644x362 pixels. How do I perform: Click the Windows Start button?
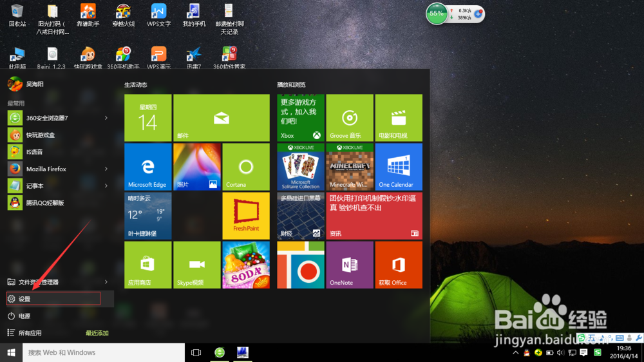click(11, 352)
